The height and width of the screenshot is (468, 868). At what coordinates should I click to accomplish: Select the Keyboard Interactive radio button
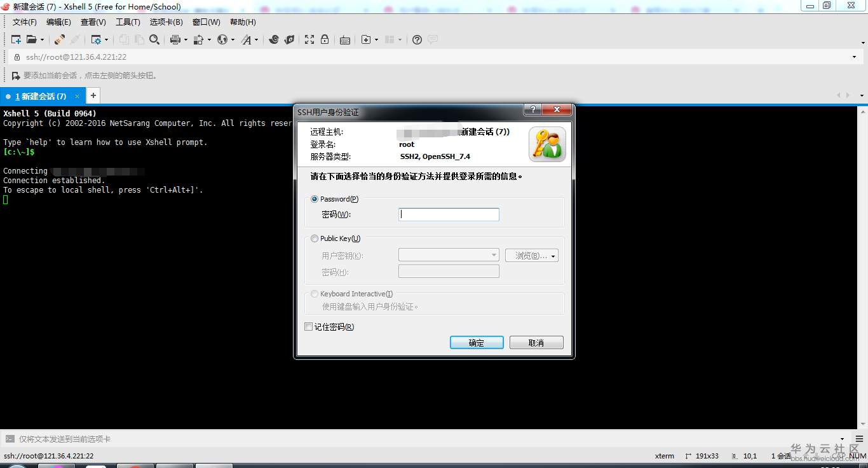(x=315, y=294)
